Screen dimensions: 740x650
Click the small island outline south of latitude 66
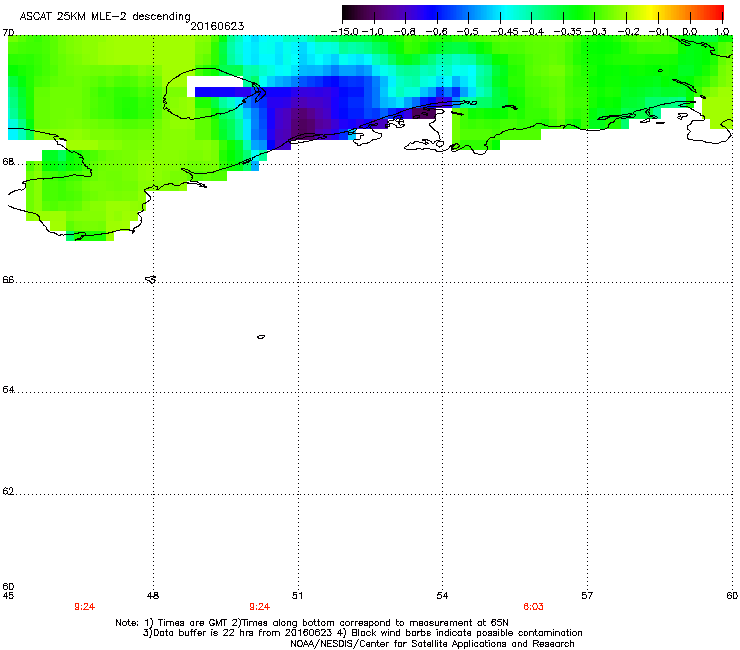pyautogui.click(x=261, y=337)
